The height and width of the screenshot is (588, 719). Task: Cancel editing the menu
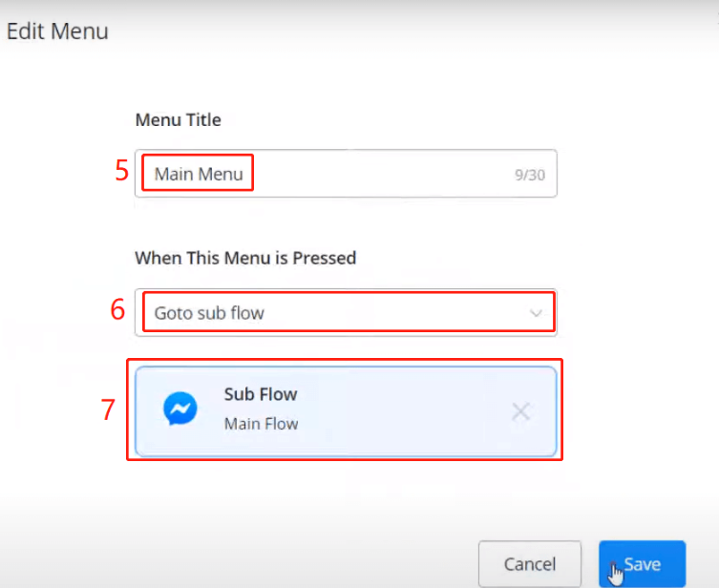click(530, 565)
